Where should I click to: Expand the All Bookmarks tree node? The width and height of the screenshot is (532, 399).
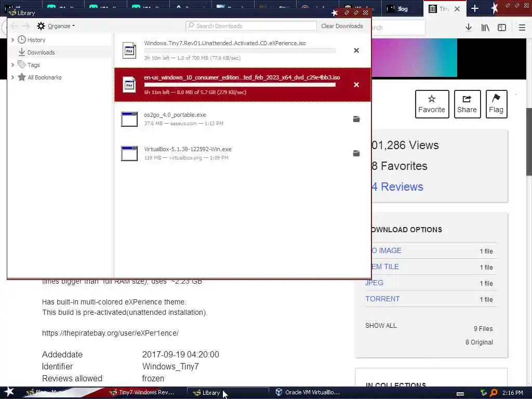(12, 77)
